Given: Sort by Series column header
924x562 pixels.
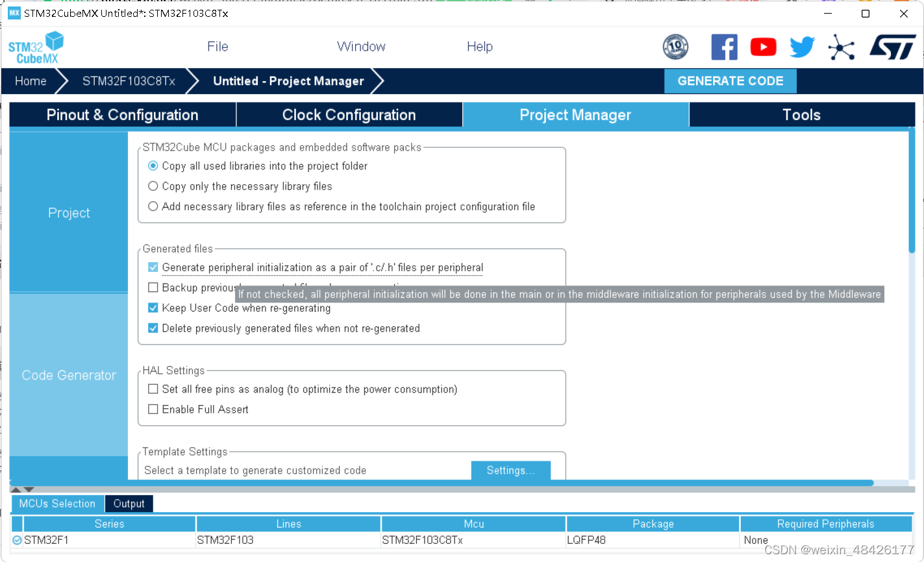Looking at the screenshot, I should (109, 524).
